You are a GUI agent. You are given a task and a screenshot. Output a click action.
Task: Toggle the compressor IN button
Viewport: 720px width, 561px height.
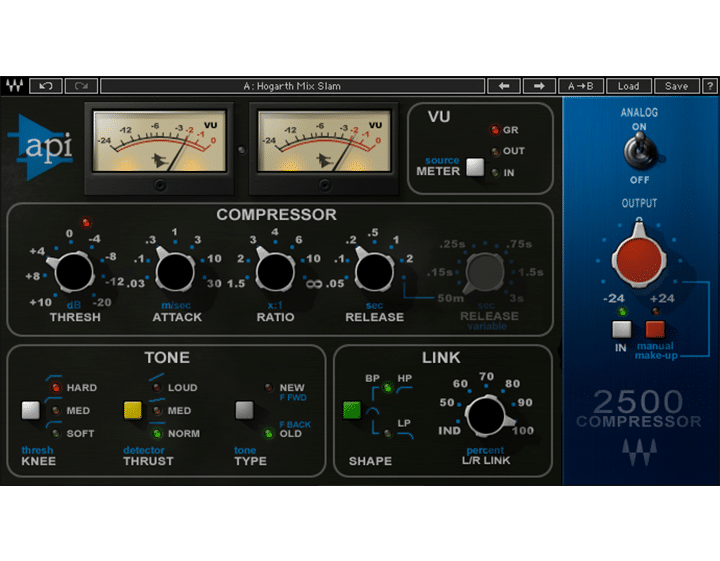click(x=622, y=329)
